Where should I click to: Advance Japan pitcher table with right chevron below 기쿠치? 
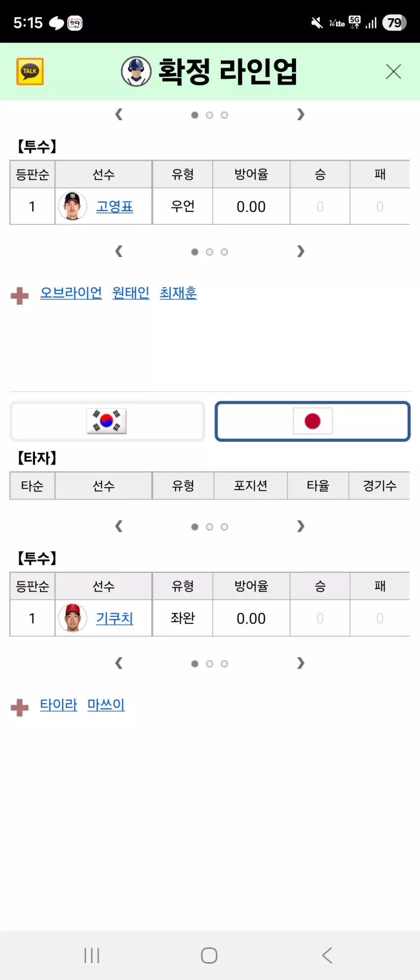(300, 663)
